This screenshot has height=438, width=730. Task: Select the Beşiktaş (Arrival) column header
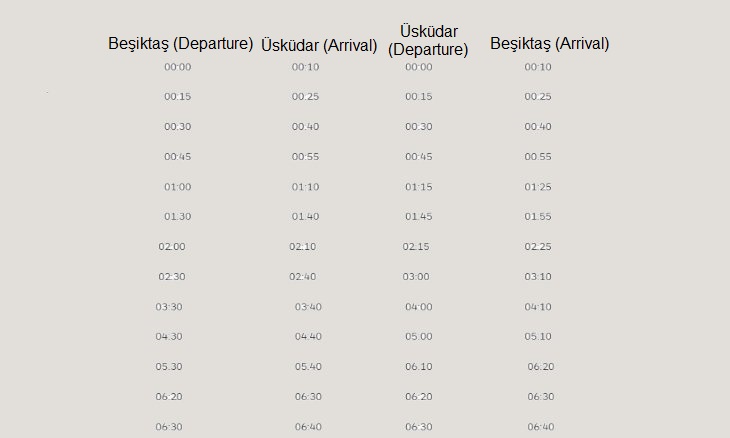[x=550, y=44]
